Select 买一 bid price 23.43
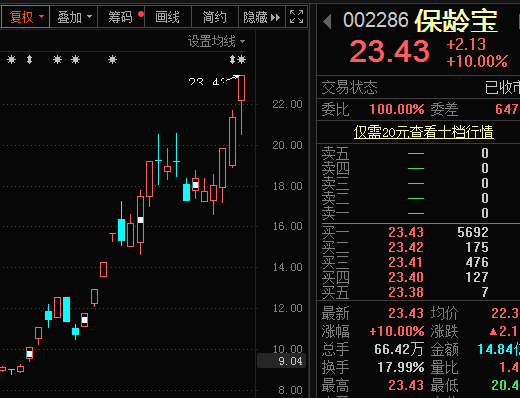Viewport: 520px width, 398px height. click(406, 232)
